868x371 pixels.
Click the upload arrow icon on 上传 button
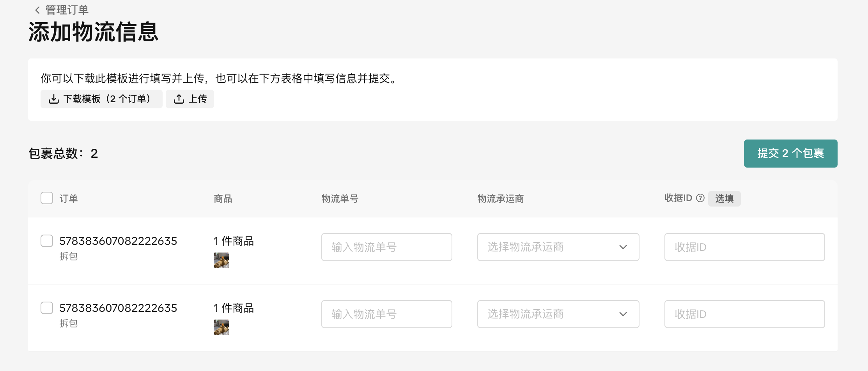[x=179, y=99]
